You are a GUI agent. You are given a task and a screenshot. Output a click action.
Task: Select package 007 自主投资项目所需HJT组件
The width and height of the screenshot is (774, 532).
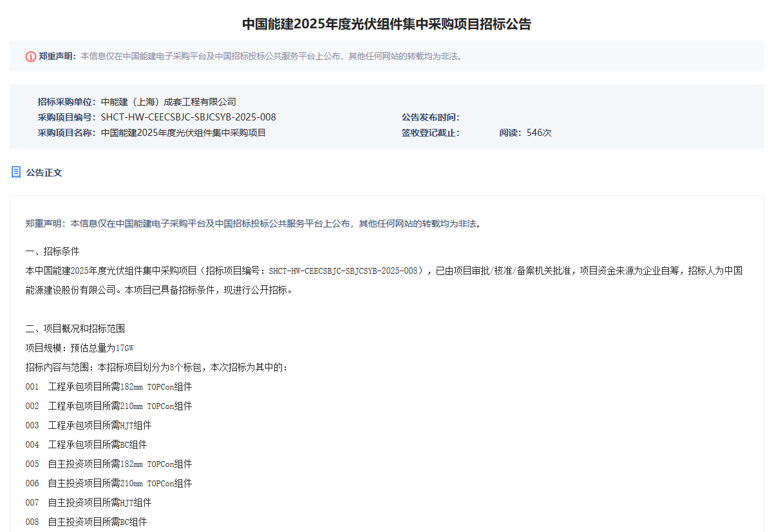pyautogui.click(x=89, y=502)
